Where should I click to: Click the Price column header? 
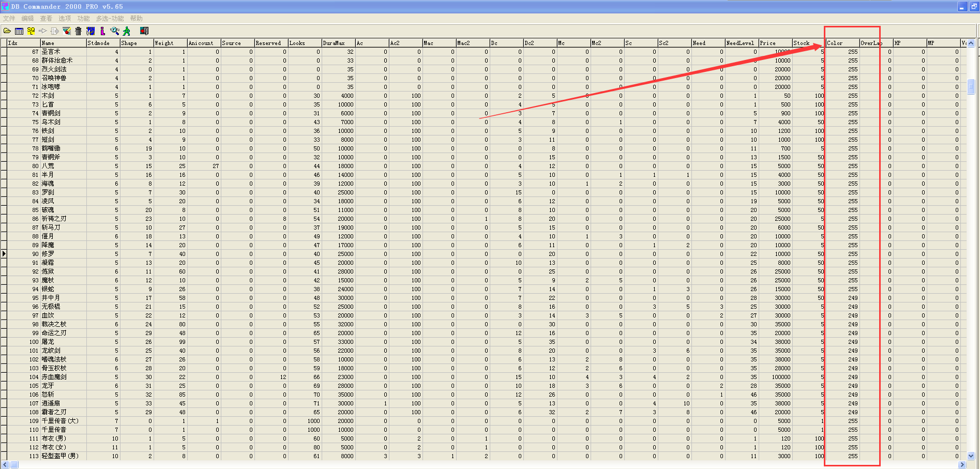[x=776, y=43]
